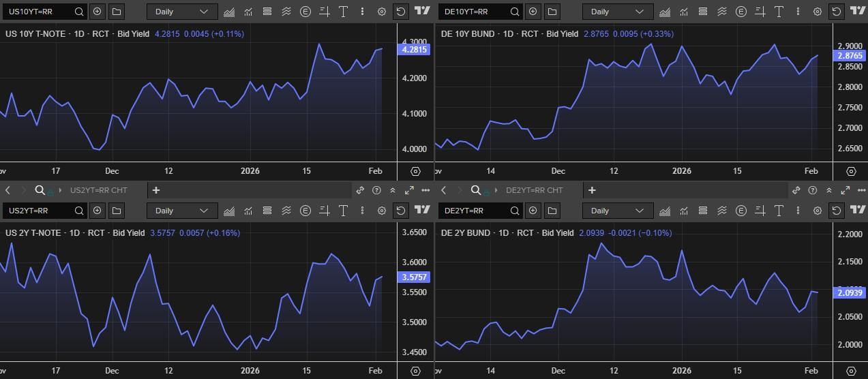Select crosshair drawing tool in DE2YT toolbar
The image size is (868, 379).
click(760, 211)
